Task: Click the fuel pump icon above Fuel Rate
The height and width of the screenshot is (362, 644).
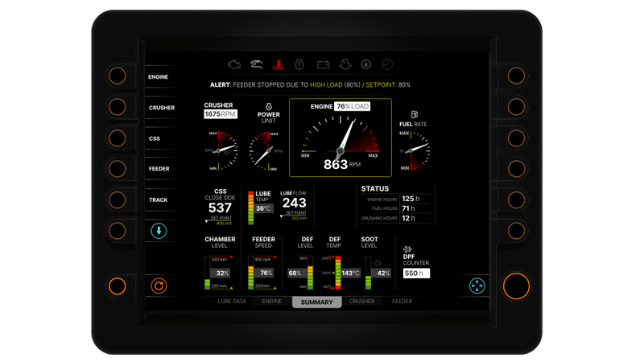Action: click(x=415, y=115)
